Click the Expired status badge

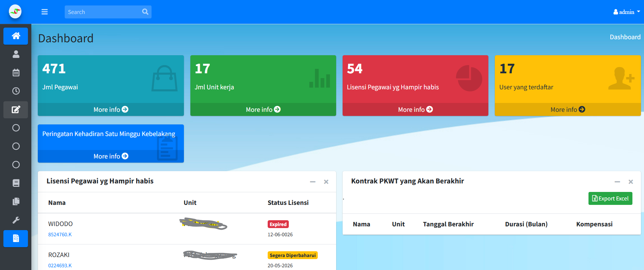pyautogui.click(x=278, y=224)
